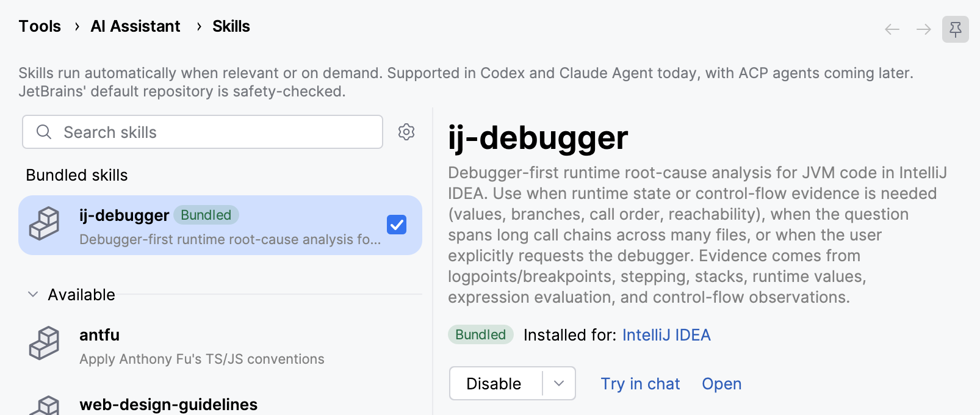Click the Bundled badge in the list
This screenshot has height=415, width=980.
(206, 215)
